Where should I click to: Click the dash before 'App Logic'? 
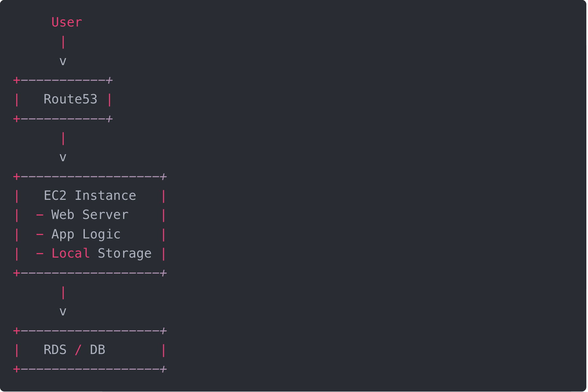40,234
